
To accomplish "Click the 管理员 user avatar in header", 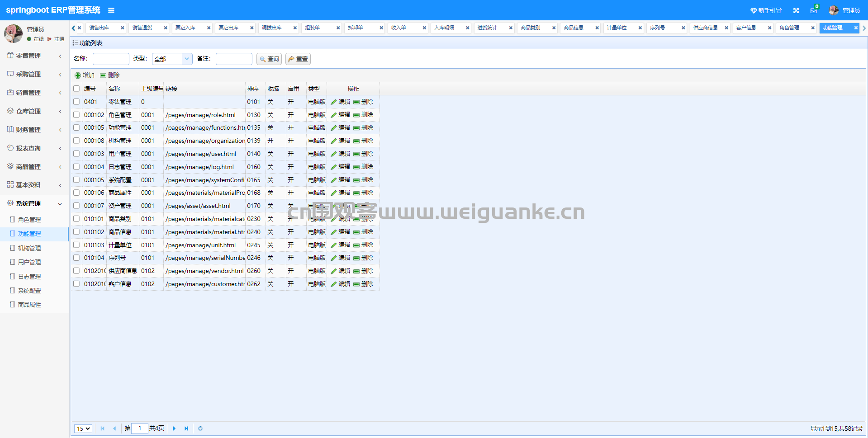I will click(833, 10).
